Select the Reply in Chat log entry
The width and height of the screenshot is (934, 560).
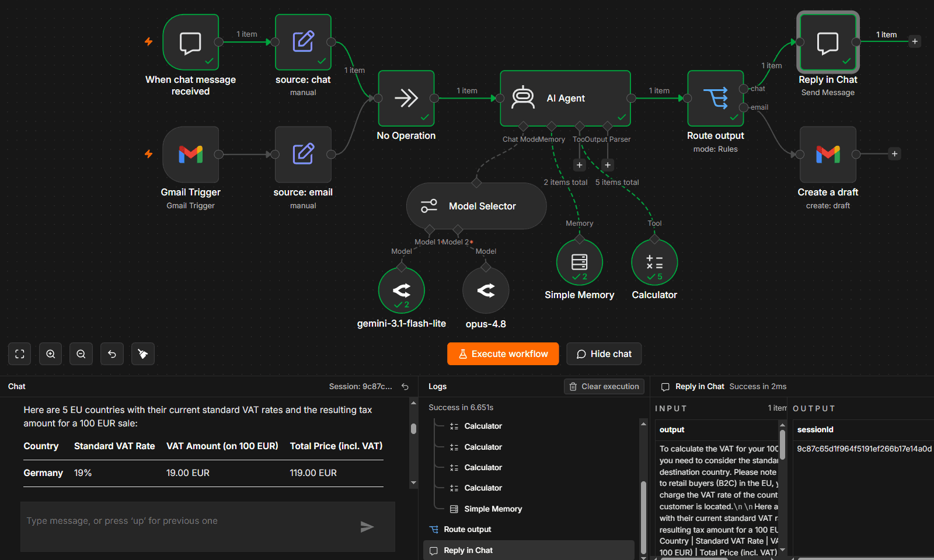[x=529, y=551]
